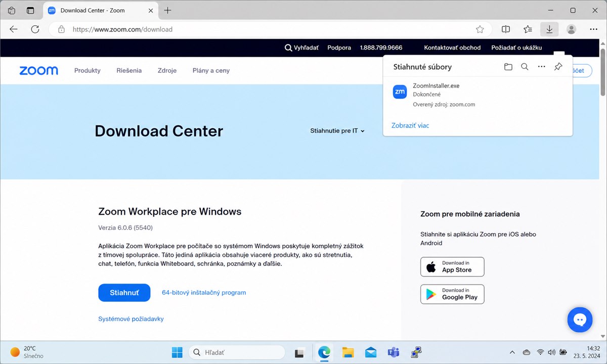Pin the downloads panel
Screen dimensions: 607x364
tap(558, 67)
